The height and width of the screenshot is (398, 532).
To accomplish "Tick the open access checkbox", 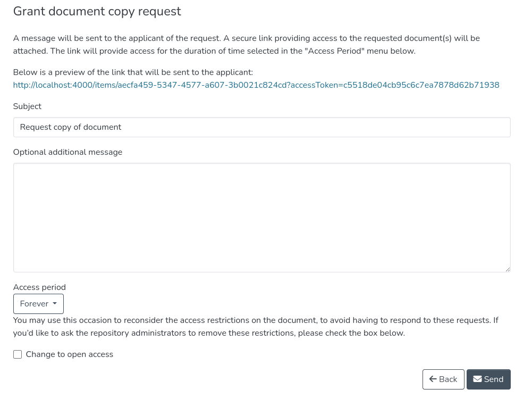I will pyautogui.click(x=18, y=354).
